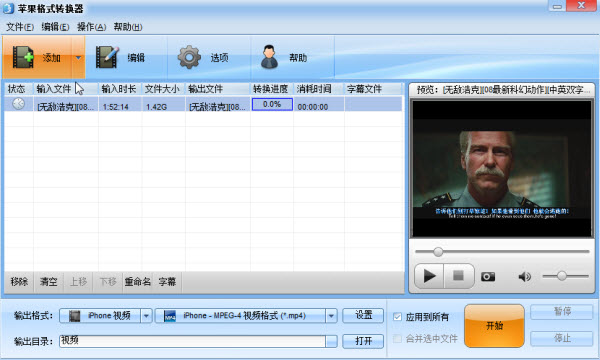Toggle the 应用到所有 checkbox
The height and width of the screenshot is (360, 600).
coord(398,317)
